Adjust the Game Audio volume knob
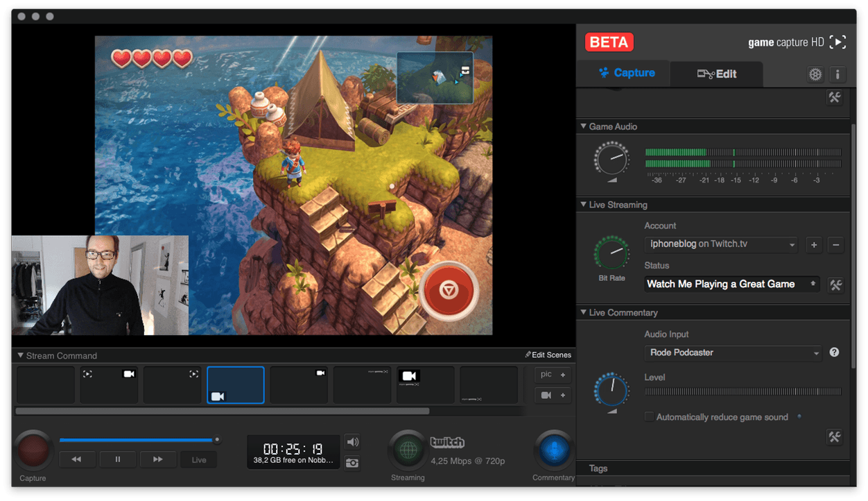Image resolution: width=868 pixels, height=501 pixels. pos(611,160)
